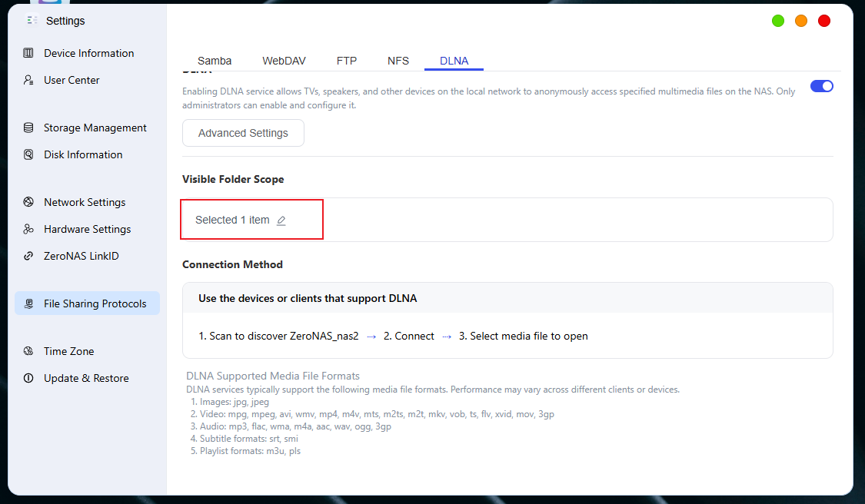Click the 'Use the devices or clients that support DLNA' header
This screenshot has height=504, width=865.
pos(308,298)
